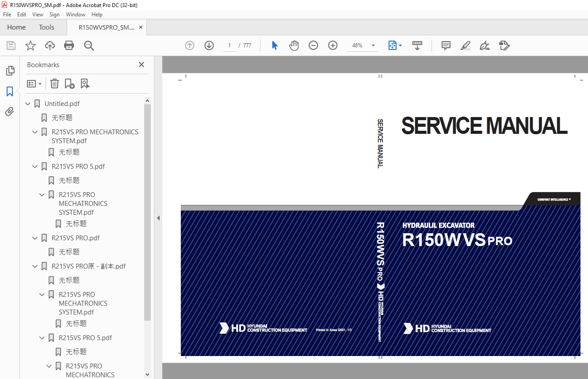Screen dimensions: 588x379
Task: Print the document with printer icon
Action: point(69,45)
